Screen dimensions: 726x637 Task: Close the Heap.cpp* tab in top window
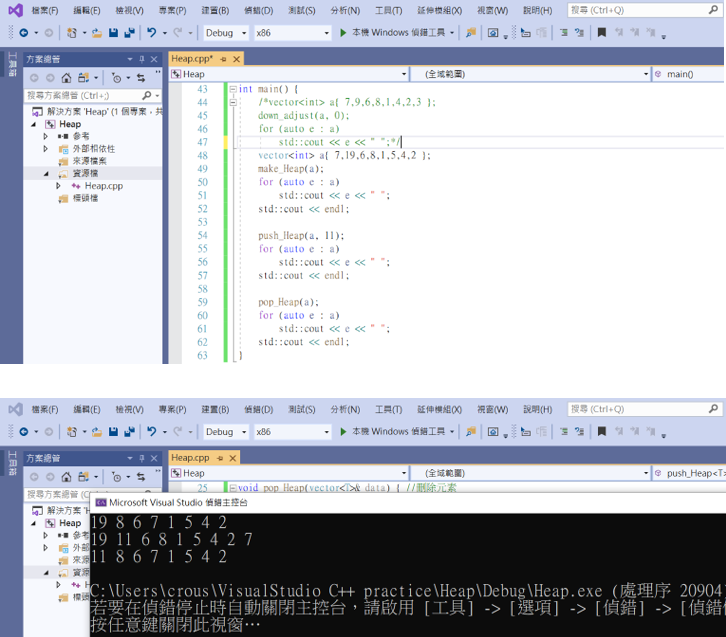tap(236, 59)
